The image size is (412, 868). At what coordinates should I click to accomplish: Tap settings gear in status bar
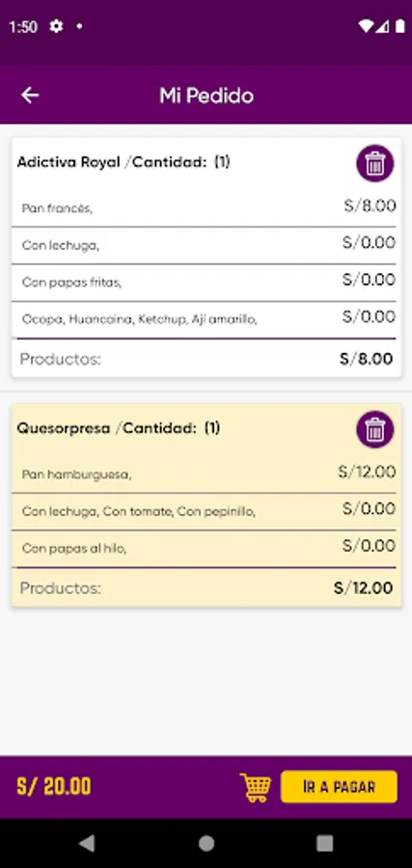56,26
